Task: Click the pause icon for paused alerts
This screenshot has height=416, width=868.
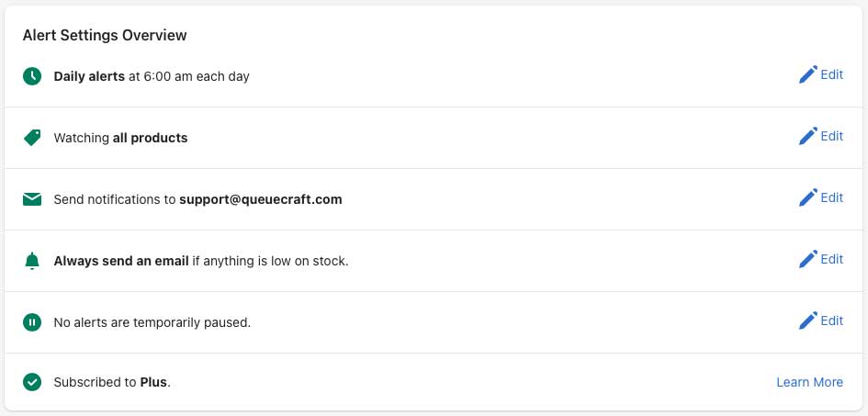Action: point(32,322)
